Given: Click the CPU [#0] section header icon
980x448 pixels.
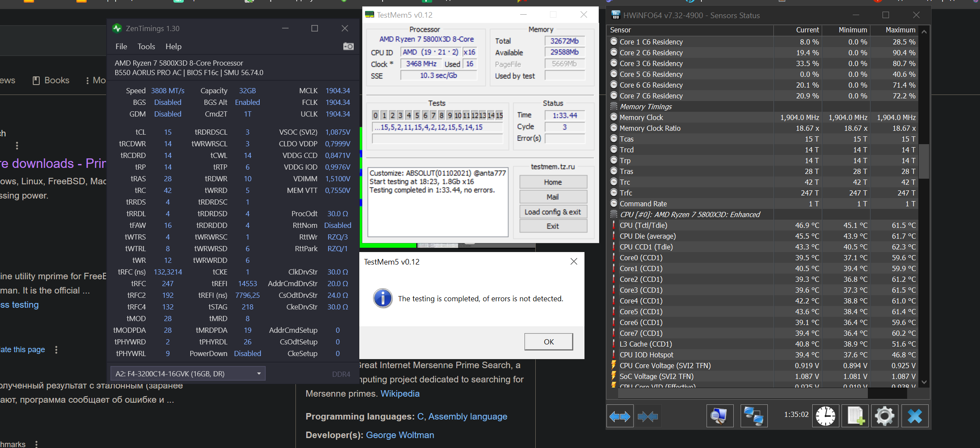Looking at the screenshot, I should pyautogui.click(x=614, y=215).
